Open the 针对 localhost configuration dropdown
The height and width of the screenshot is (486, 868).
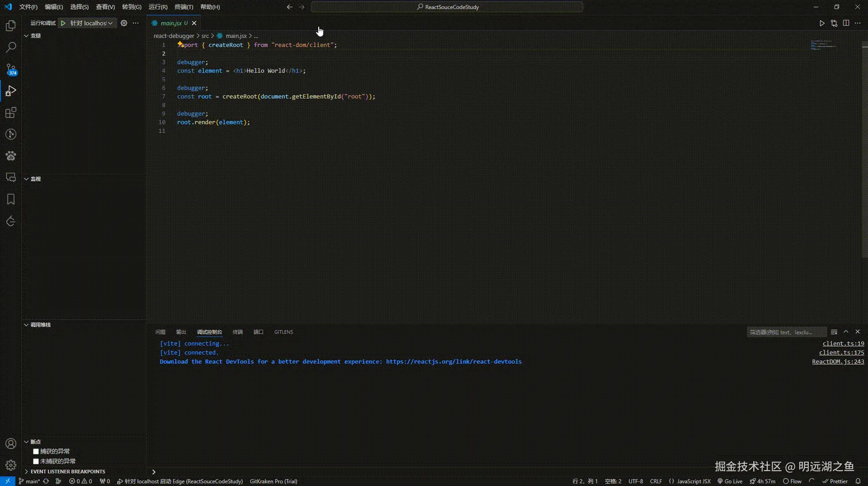111,23
